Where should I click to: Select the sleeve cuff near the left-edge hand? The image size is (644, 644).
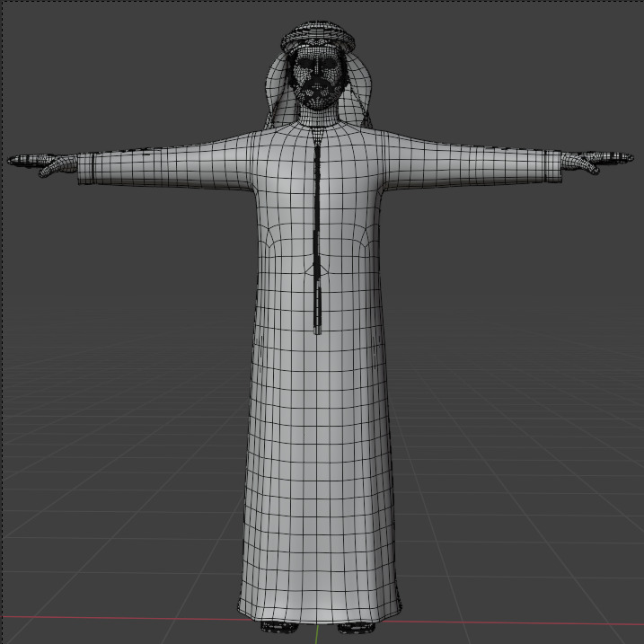86,169
